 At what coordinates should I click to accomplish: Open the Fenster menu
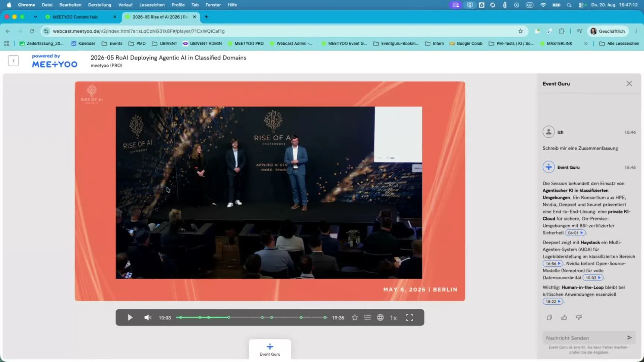(x=213, y=5)
